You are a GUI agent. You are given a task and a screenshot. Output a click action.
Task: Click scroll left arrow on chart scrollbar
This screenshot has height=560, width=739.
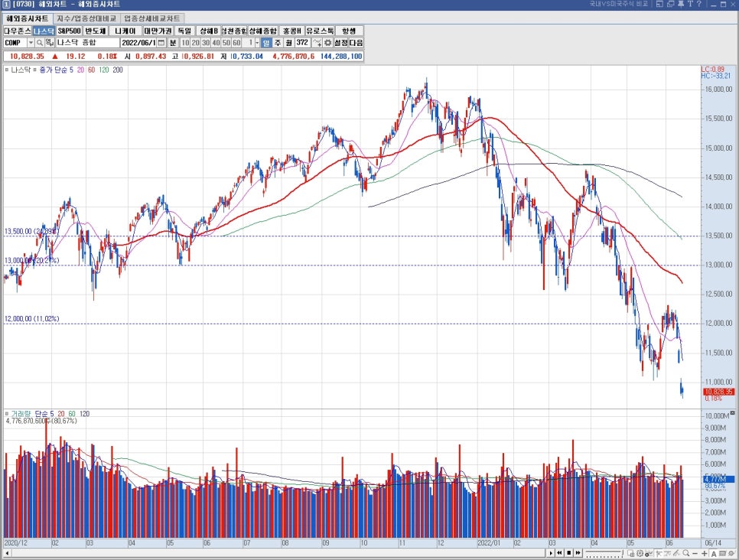(x=7, y=553)
